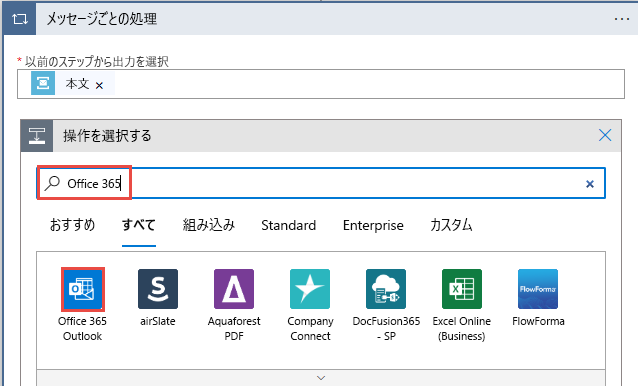Click the 操作を選択する header icon
This screenshot has height=386, width=638.
[x=37, y=135]
